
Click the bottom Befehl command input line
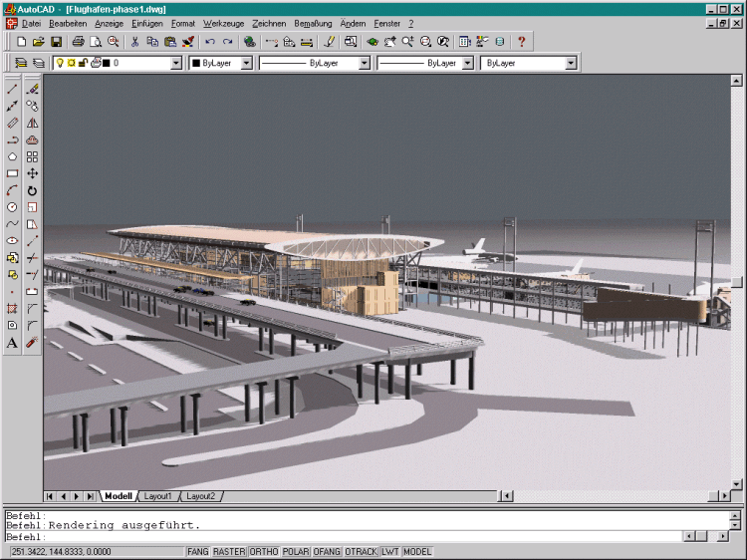[343, 537]
